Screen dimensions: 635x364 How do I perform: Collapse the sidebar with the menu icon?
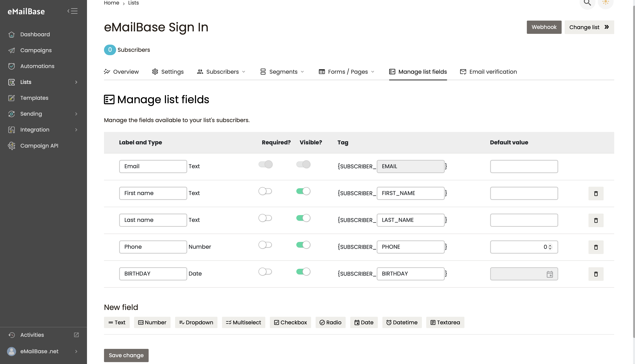click(73, 11)
